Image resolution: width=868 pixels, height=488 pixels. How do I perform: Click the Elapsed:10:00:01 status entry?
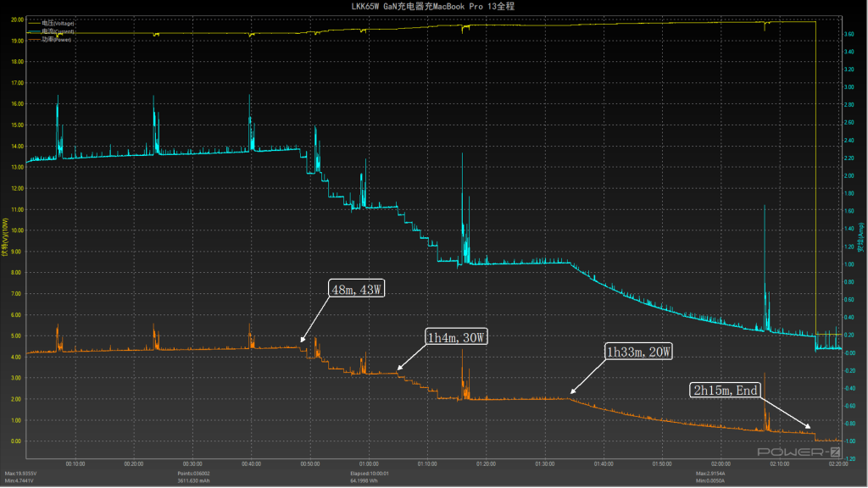point(370,474)
